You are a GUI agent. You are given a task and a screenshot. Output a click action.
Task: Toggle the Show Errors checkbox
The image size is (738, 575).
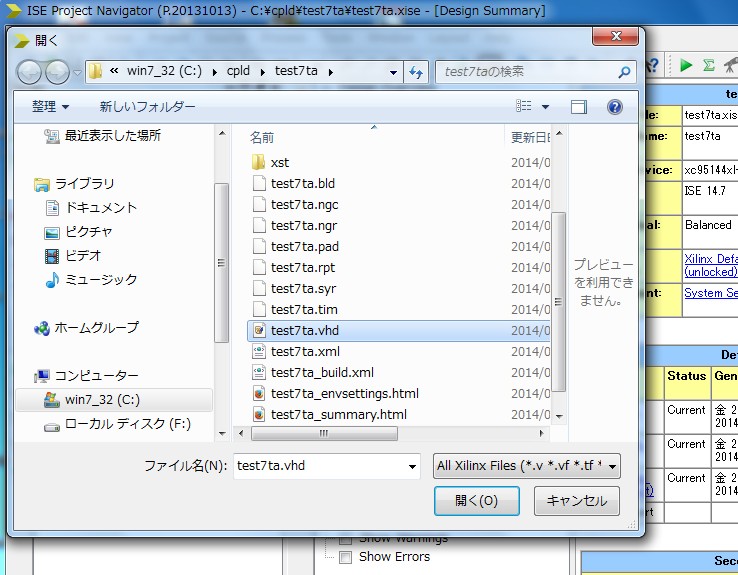345,558
